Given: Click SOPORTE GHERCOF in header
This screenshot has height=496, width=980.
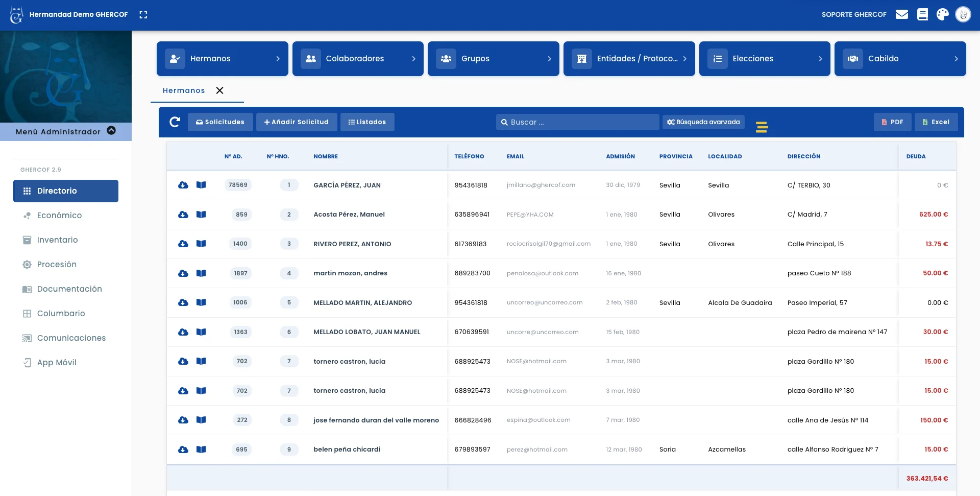Looking at the screenshot, I should pyautogui.click(x=854, y=14).
